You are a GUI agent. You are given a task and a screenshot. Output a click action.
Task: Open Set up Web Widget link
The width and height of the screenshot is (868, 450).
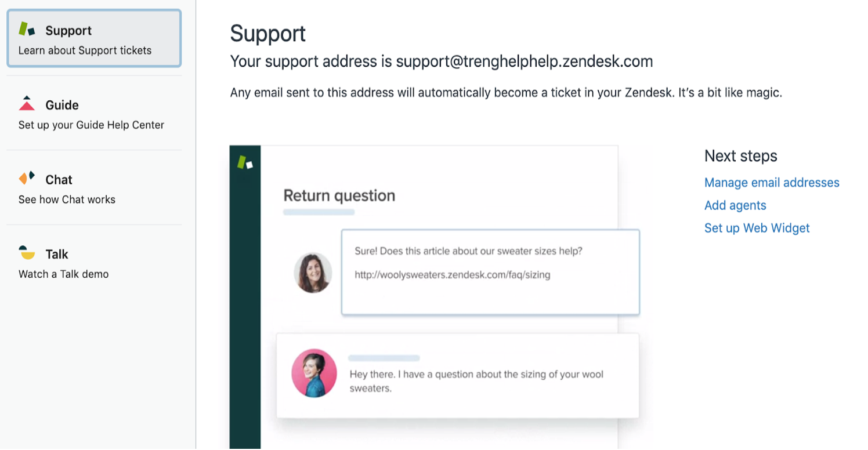point(757,228)
